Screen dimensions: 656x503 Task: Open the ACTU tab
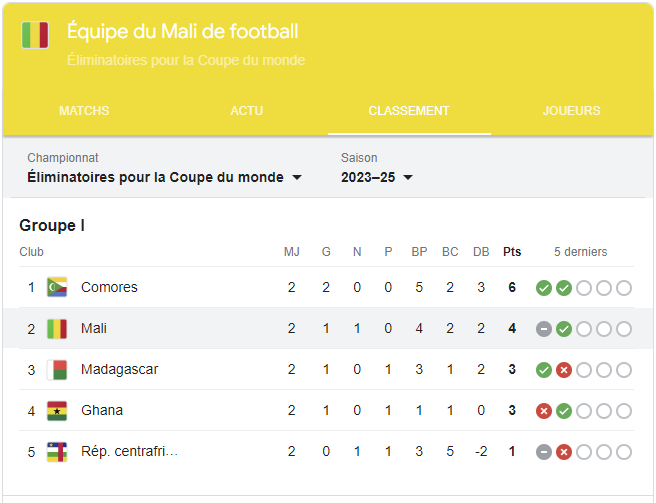point(247,110)
